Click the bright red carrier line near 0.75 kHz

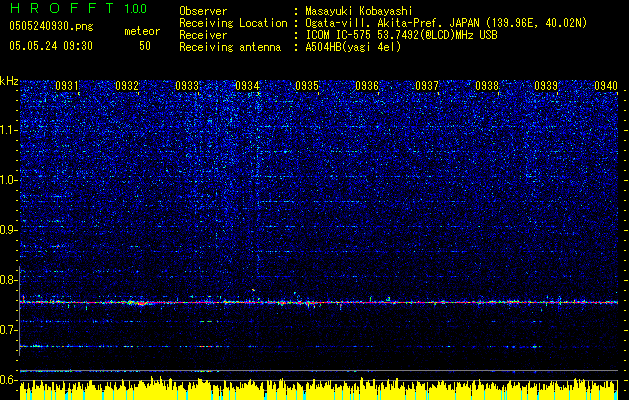click(x=319, y=302)
